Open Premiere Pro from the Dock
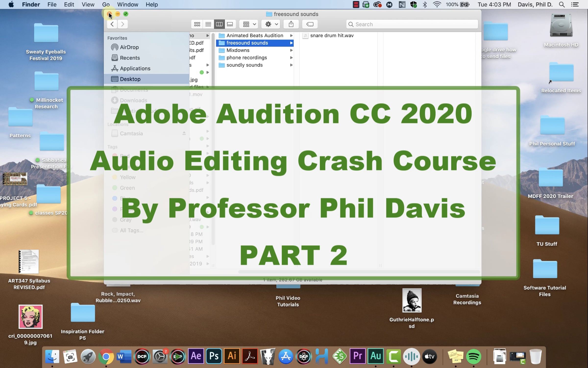 [x=358, y=356]
